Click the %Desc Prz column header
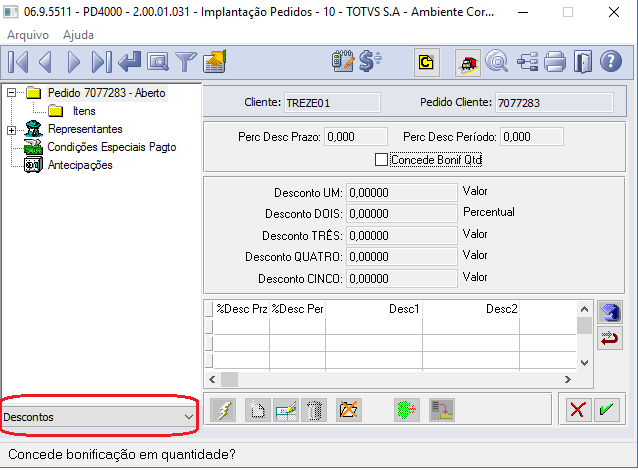Viewport: 638px width, 470px height. click(241, 309)
